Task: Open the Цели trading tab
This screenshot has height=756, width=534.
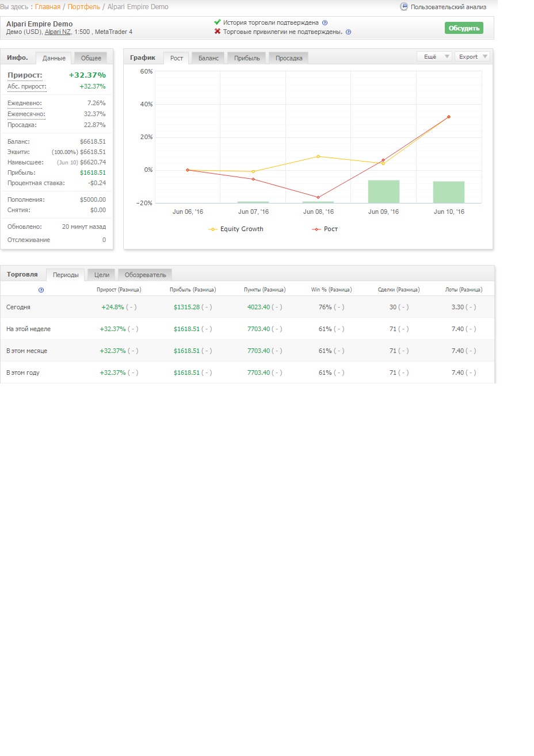Action: click(102, 275)
